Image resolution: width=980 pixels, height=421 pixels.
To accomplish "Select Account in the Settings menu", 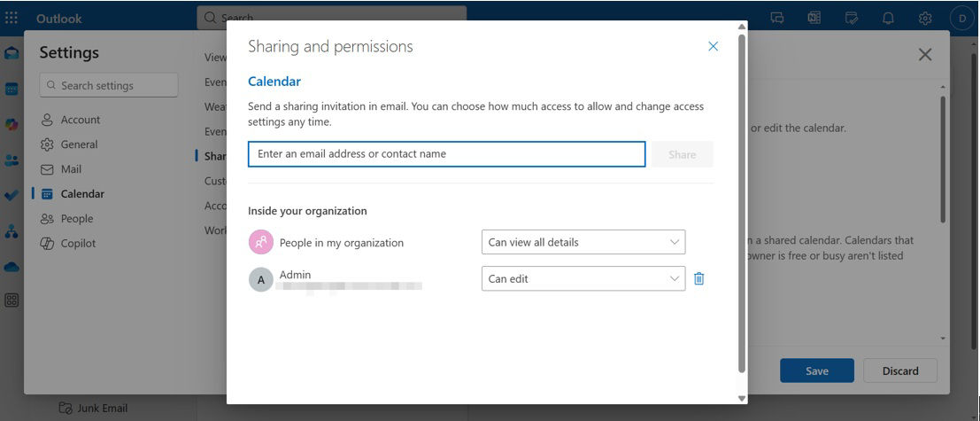I will point(80,120).
